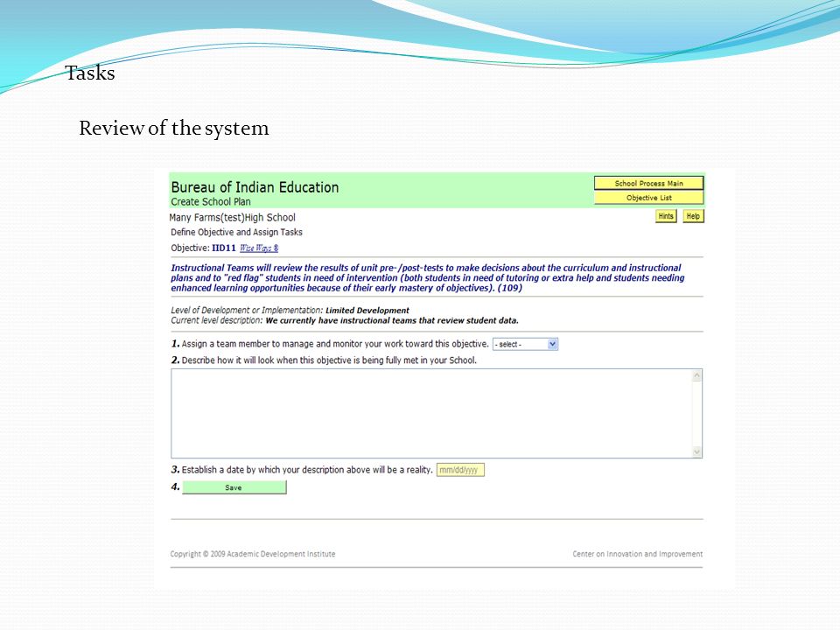
Task: Click the text area scroll down arrow
Action: 697,452
